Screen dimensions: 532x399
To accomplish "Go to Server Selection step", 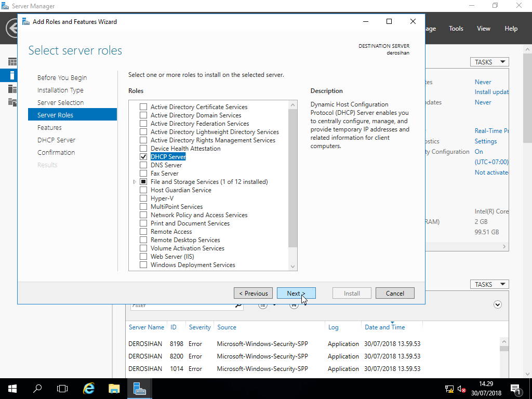I will 60,102.
